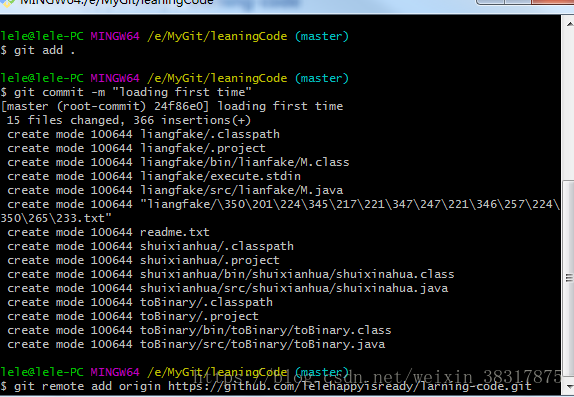Click the liangfake/.project line
The width and height of the screenshot is (574, 397).
coord(136,148)
